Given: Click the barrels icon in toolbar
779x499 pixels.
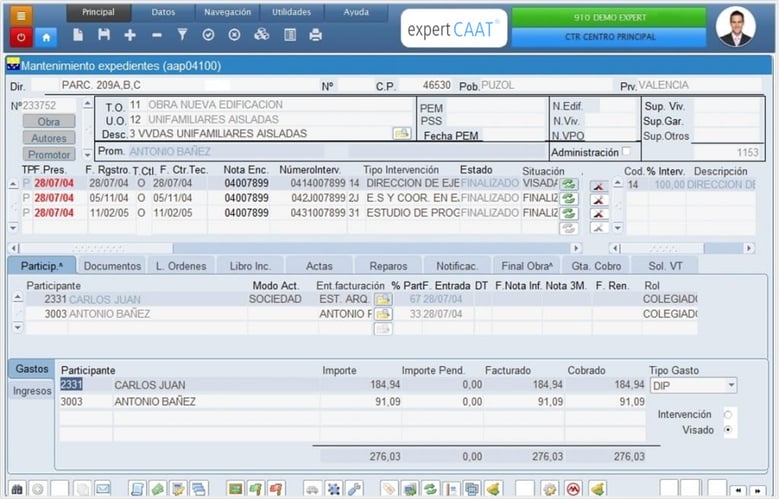Looking at the screenshot, I should point(261,35).
